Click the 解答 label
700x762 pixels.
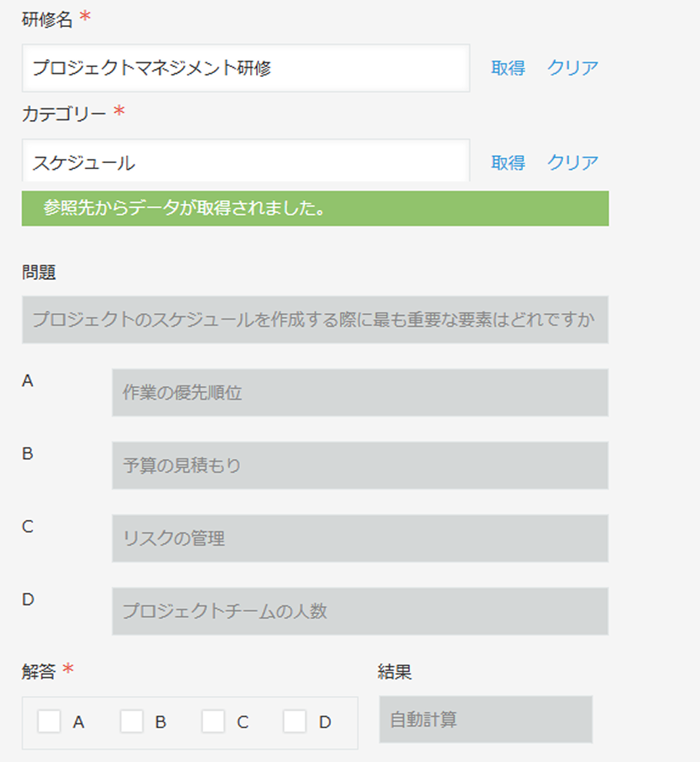39,671
